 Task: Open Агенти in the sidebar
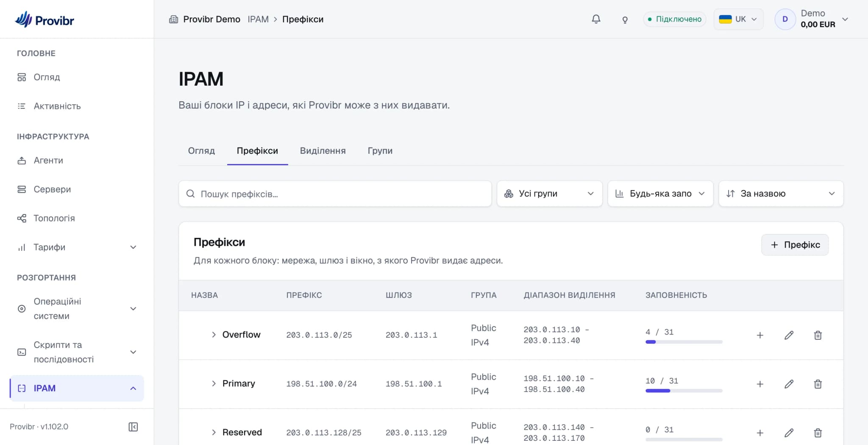(x=77, y=160)
